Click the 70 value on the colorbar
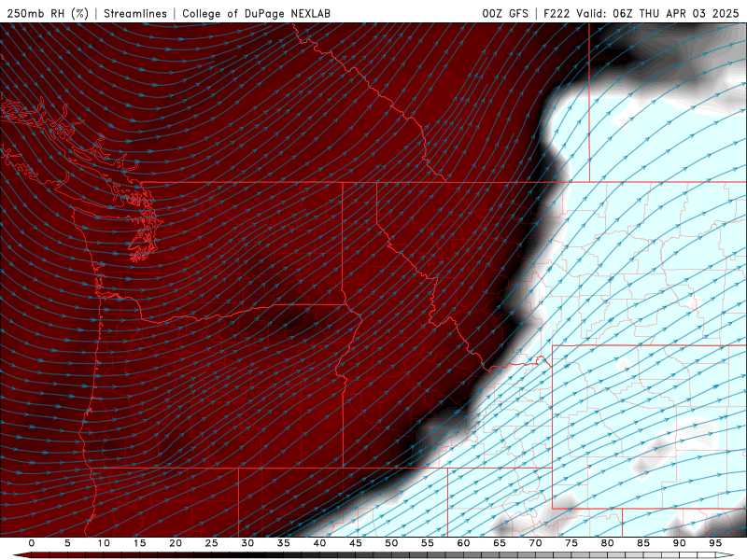The height and width of the screenshot is (560, 747). coord(535,543)
